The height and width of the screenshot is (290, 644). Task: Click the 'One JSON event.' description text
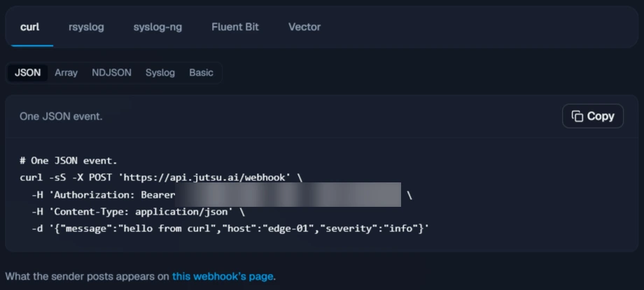point(61,117)
